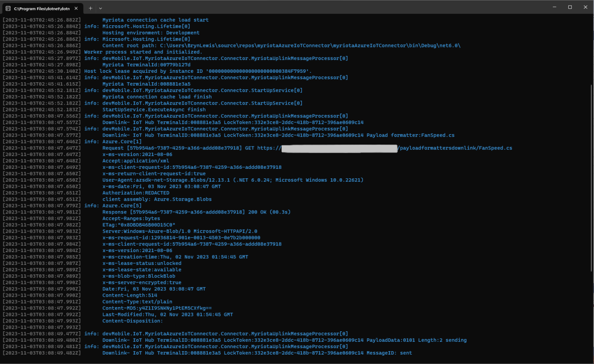Click 'x-ms-server-encrypted:true' line
Screen dimensions: 594x364
(x=142, y=283)
